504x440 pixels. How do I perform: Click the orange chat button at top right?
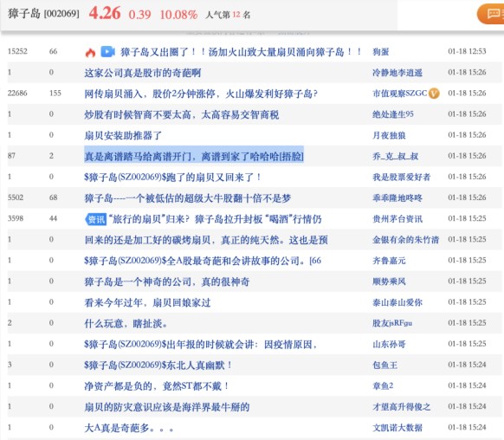tap(491, 14)
